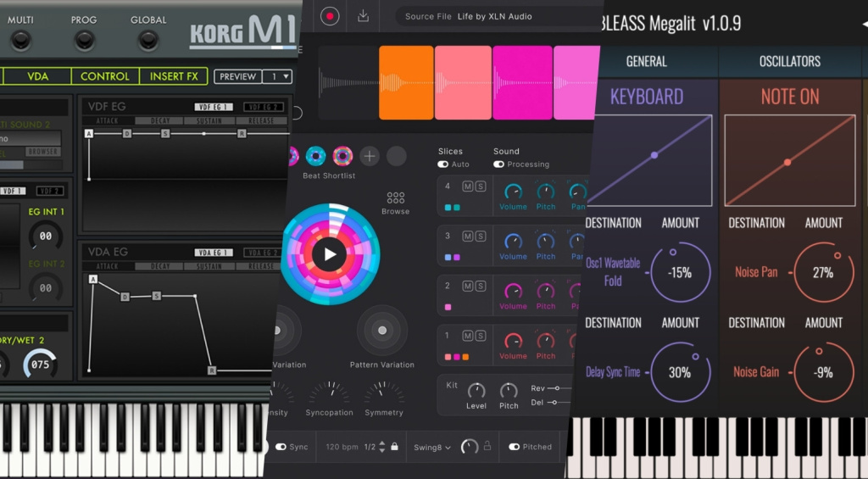Toggle the Slices Auto switch
Image resolution: width=868 pixels, height=479 pixels.
(443, 164)
